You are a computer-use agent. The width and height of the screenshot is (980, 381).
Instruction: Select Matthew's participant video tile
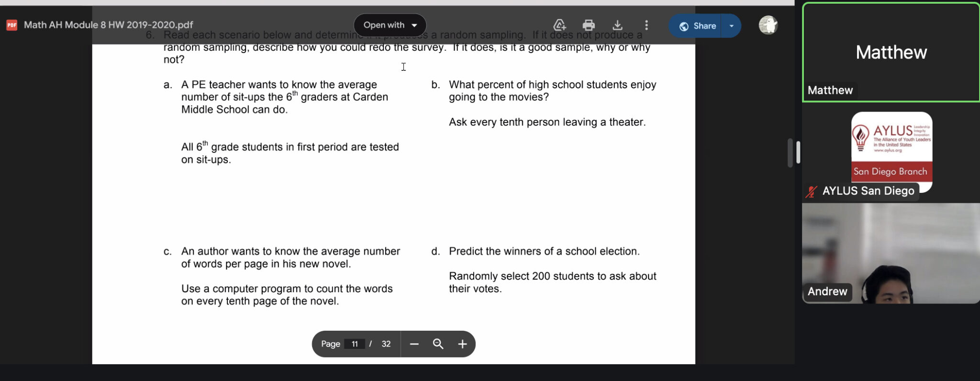[891, 52]
